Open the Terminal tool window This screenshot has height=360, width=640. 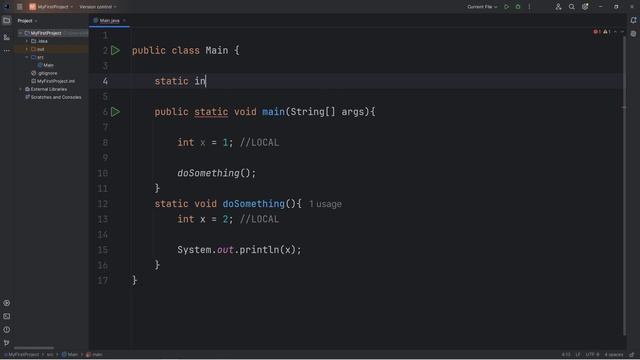(x=7, y=316)
